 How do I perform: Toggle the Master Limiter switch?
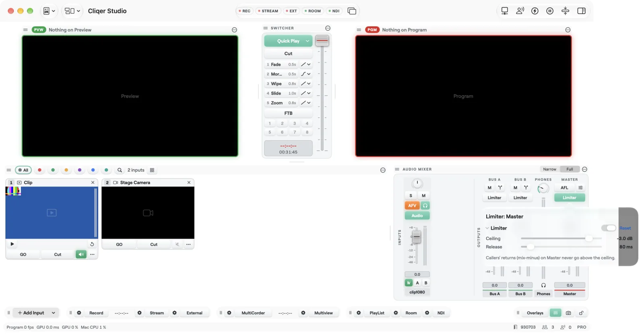tap(608, 228)
